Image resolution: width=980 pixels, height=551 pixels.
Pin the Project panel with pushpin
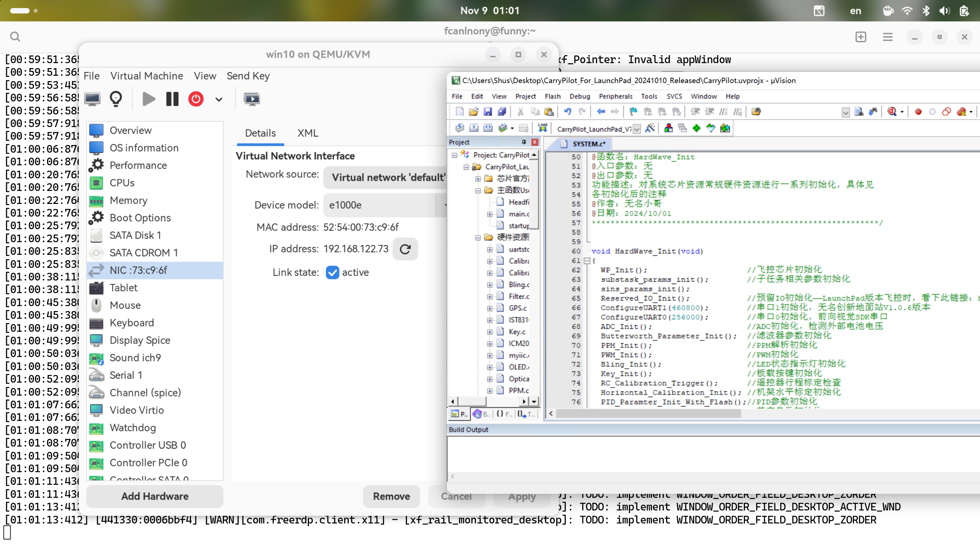[524, 142]
